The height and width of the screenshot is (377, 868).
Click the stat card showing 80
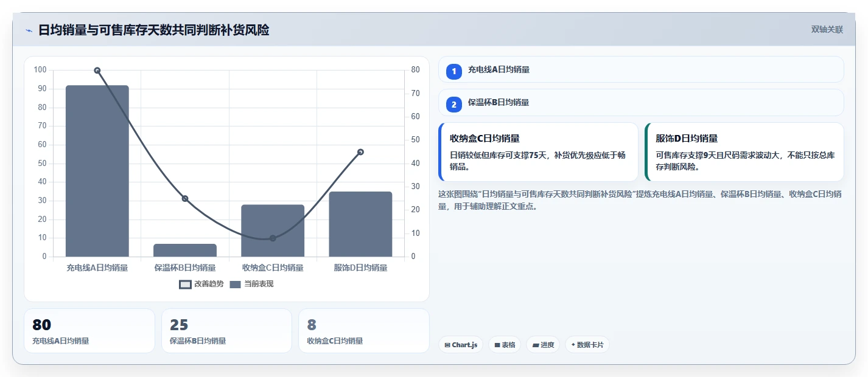click(x=89, y=331)
